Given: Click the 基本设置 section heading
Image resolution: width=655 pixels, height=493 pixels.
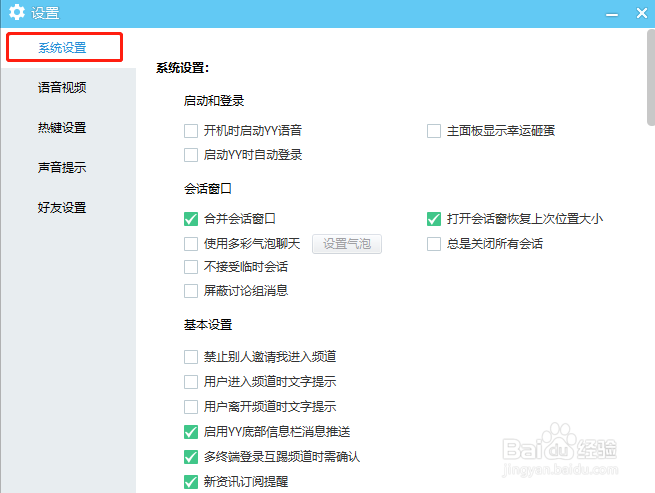Looking at the screenshot, I should tap(208, 325).
